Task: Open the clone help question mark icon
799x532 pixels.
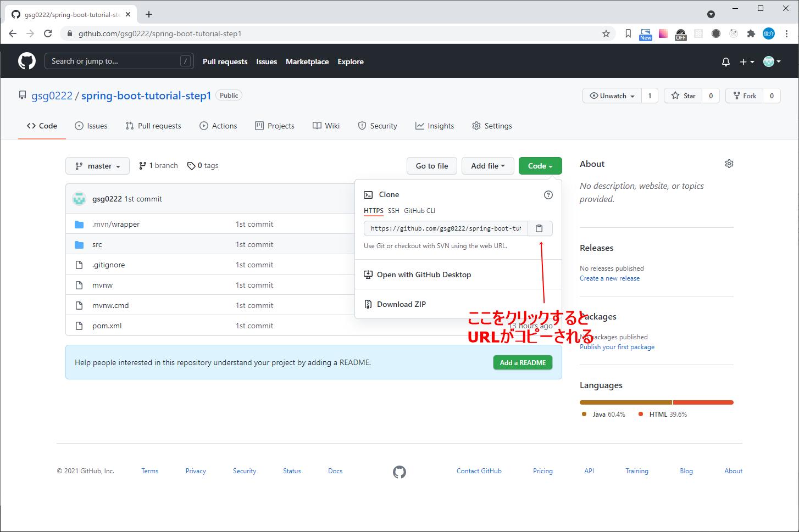Action: point(548,194)
